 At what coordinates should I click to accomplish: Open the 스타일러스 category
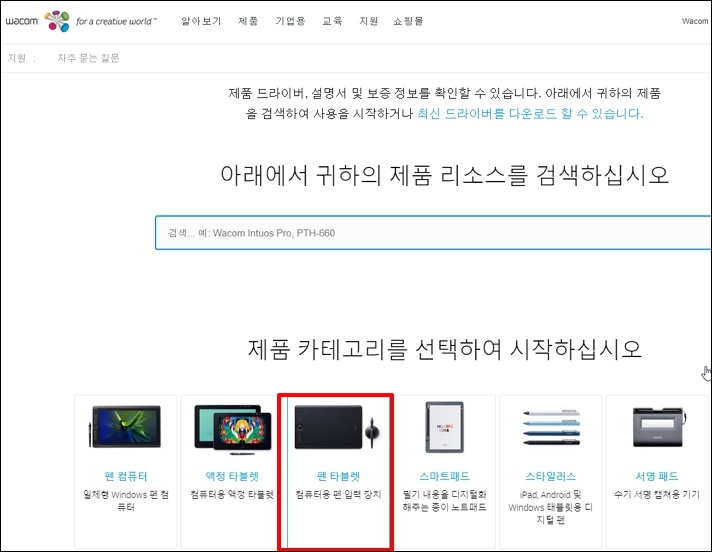coord(551,476)
